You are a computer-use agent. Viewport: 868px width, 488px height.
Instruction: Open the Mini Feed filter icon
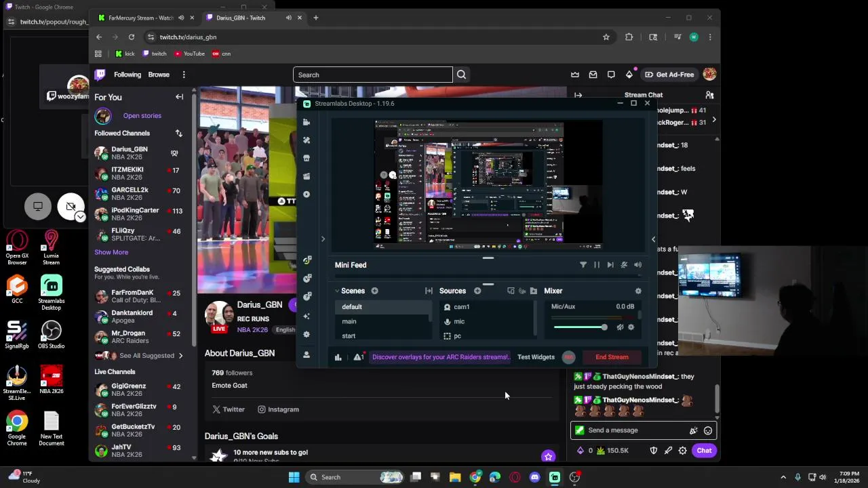(x=583, y=265)
